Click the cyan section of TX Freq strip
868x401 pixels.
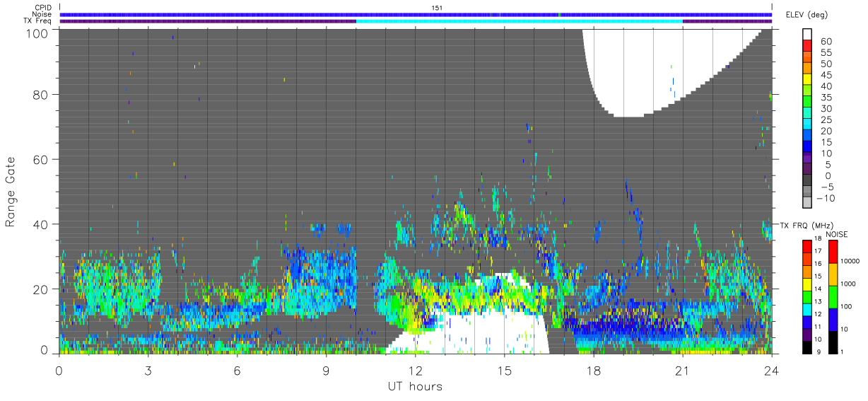point(520,21)
